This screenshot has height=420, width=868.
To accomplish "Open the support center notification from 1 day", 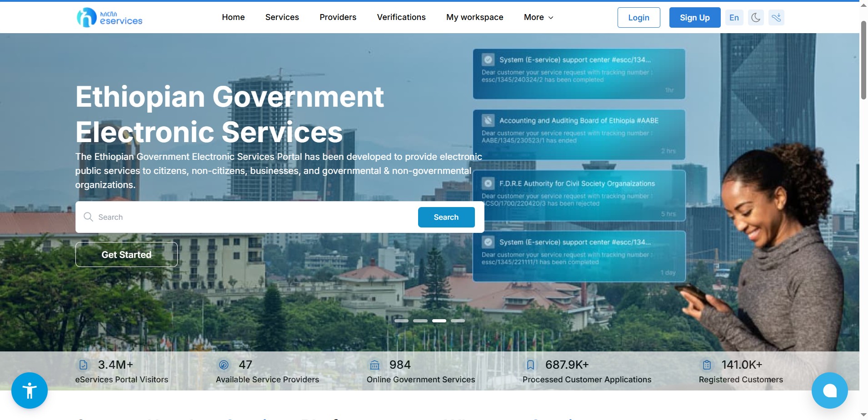I will coord(579,256).
